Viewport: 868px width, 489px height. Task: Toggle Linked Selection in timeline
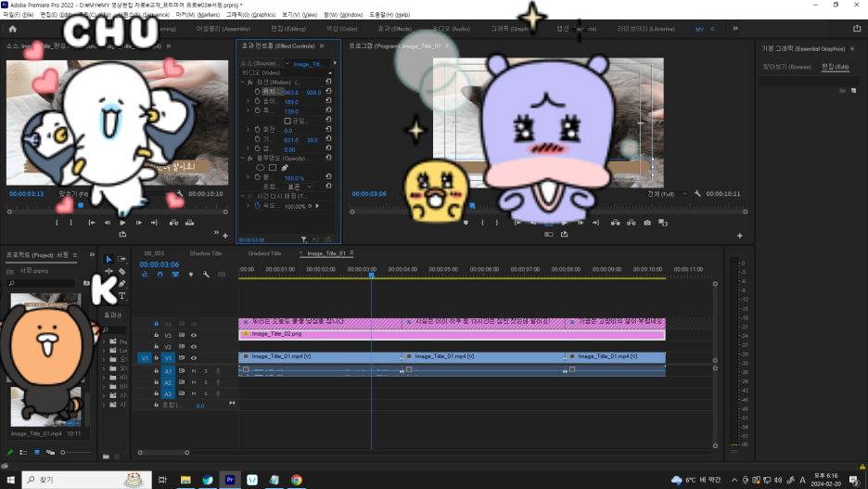(175, 274)
